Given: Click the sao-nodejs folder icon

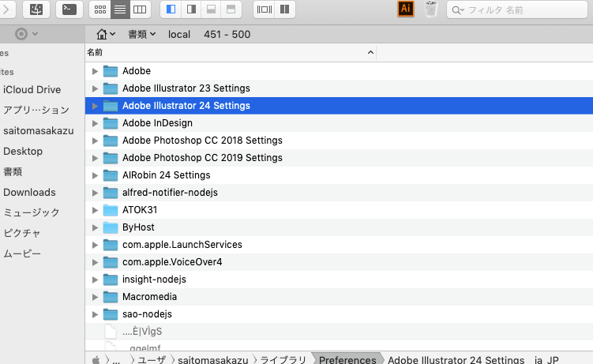Looking at the screenshot, I should [111, 314].
